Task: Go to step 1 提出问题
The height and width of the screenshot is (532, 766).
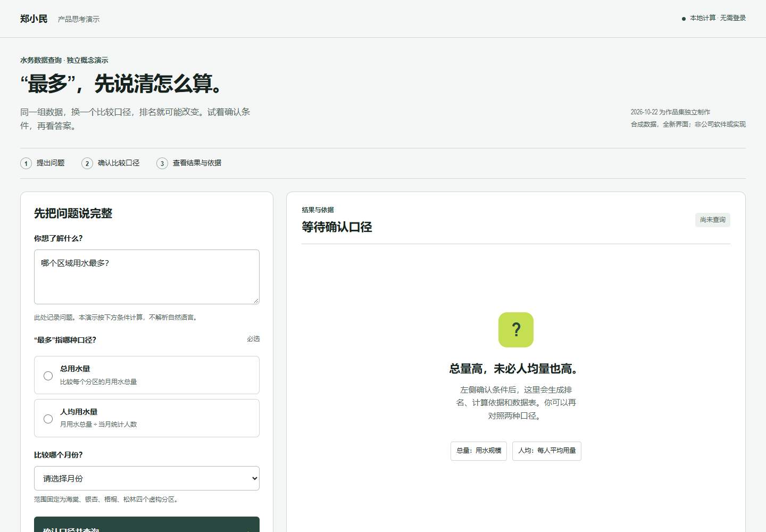Action: 43,163
